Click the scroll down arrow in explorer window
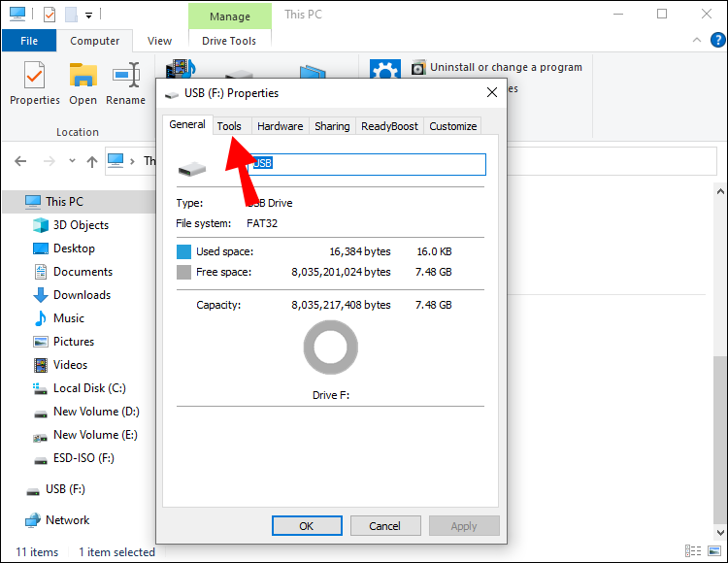This screenshot has height=563, width=728. pos(720,533)
